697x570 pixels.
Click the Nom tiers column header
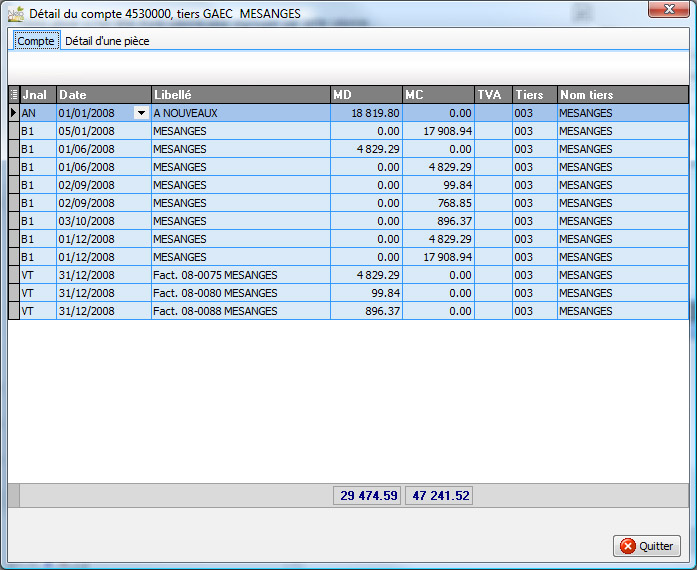click(x=622, y=95)
